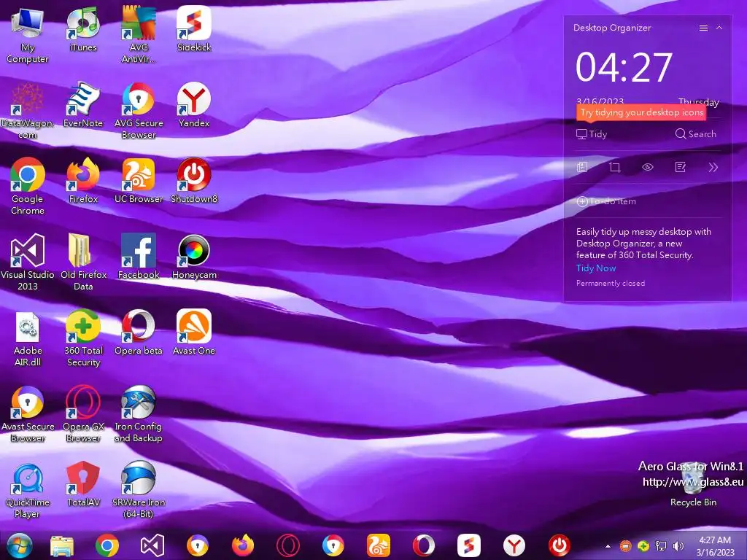
Task: Click Opera GX taskbar icon
Action: (287, 545)
